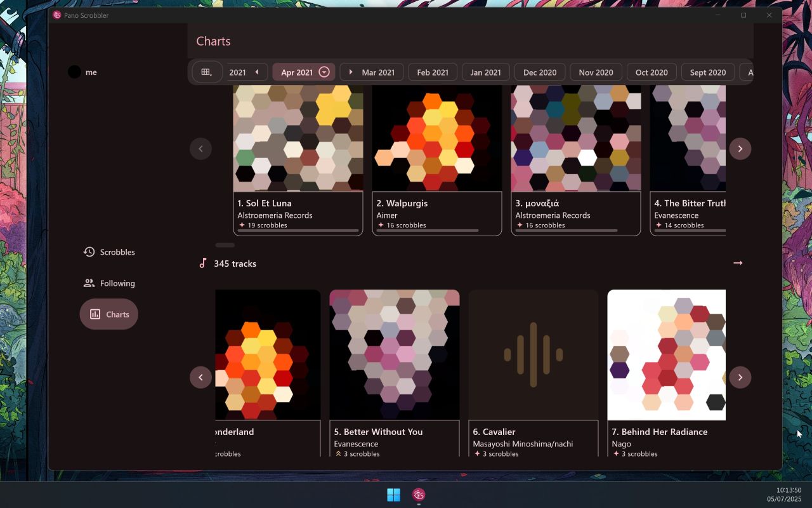Open The Bitter Truth album artwork
This screenshot has height=508, width=812.
point(688,138)
